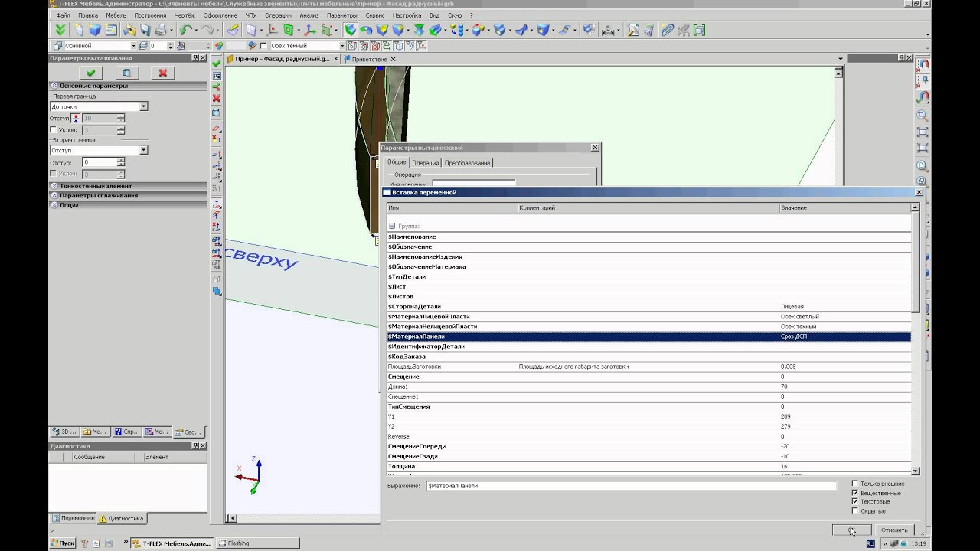Open the 'До точки' first boundary dropdown
This screenshot has height=551, width=980.
tap(143, 106)
